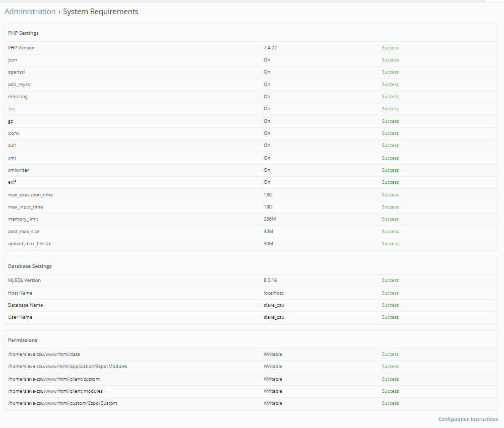Click the Success status for openssl

(390, 72)
